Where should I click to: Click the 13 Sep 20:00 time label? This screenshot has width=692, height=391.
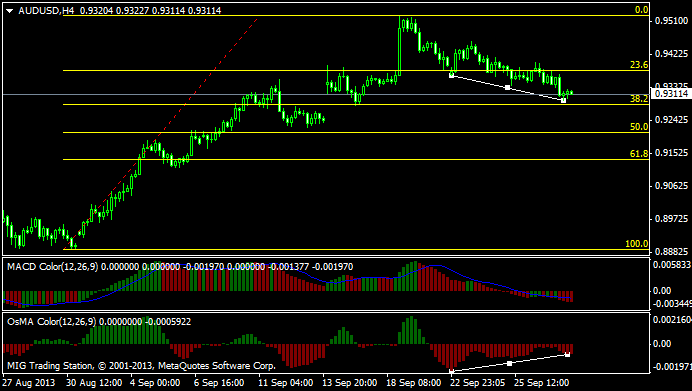click(x=350, y=383)
